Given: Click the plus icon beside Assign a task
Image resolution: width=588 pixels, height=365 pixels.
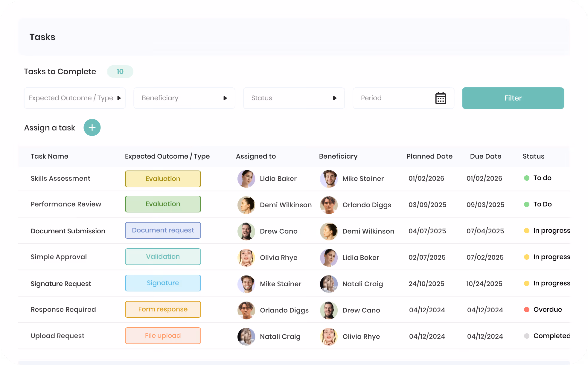Looking at the screenshot, I should (92, 127).
